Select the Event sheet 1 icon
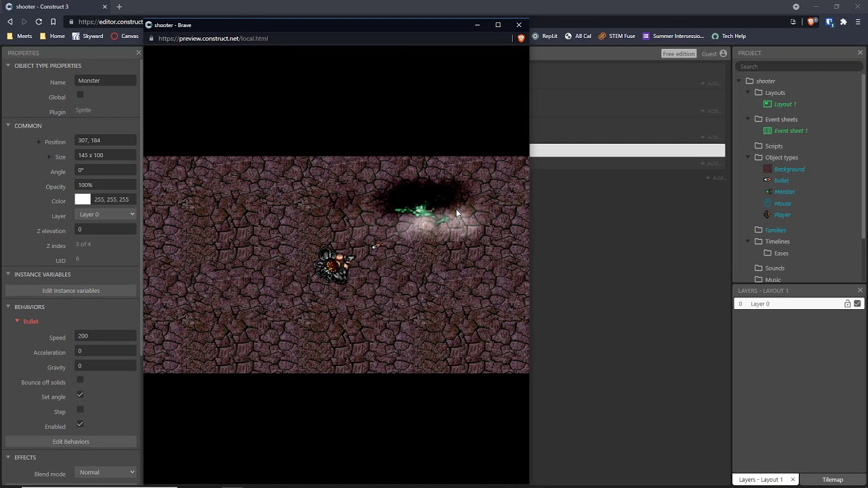 pos(768,131)
